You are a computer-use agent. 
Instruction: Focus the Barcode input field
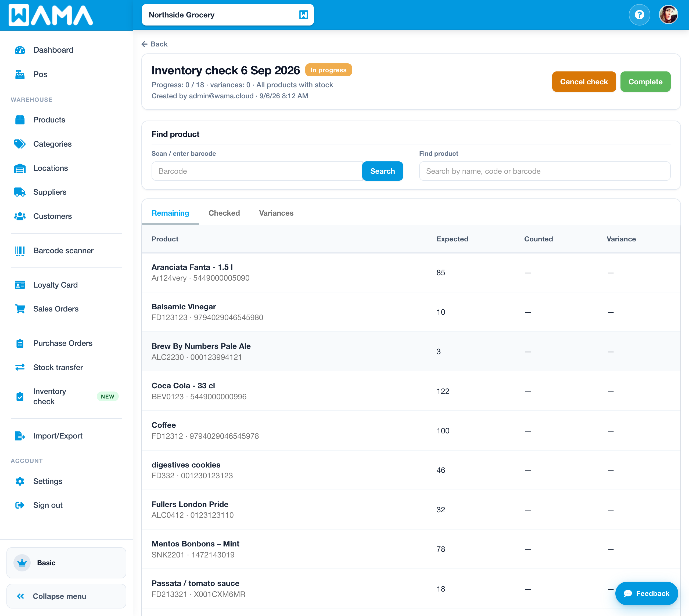[257, 171]
